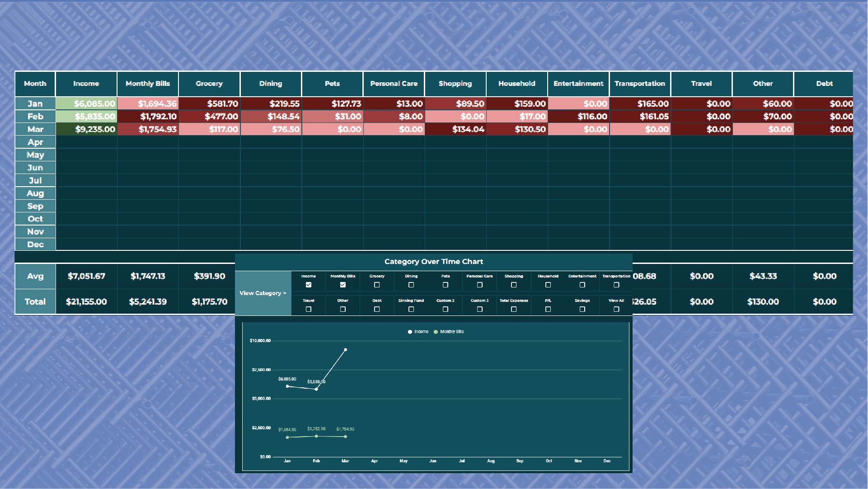This screenshot has height=489, width=868.
Task: Click the Monthly Bills legend marker
Action: coord(435,331)
